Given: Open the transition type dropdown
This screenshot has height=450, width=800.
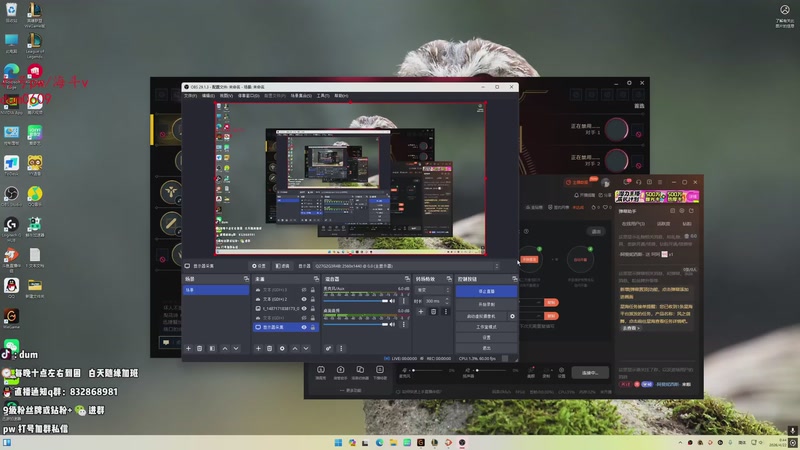Looking at the screenshot, I should pos(433,290).
